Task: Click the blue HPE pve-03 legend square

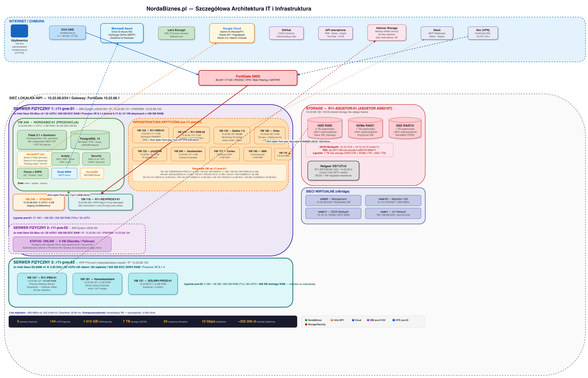Action: tap(393, 320)
